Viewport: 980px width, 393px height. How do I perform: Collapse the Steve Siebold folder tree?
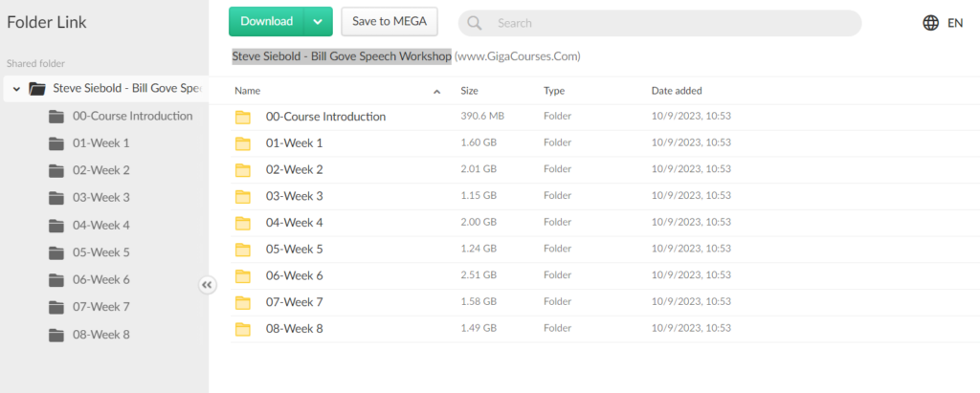tap(16, 89)
